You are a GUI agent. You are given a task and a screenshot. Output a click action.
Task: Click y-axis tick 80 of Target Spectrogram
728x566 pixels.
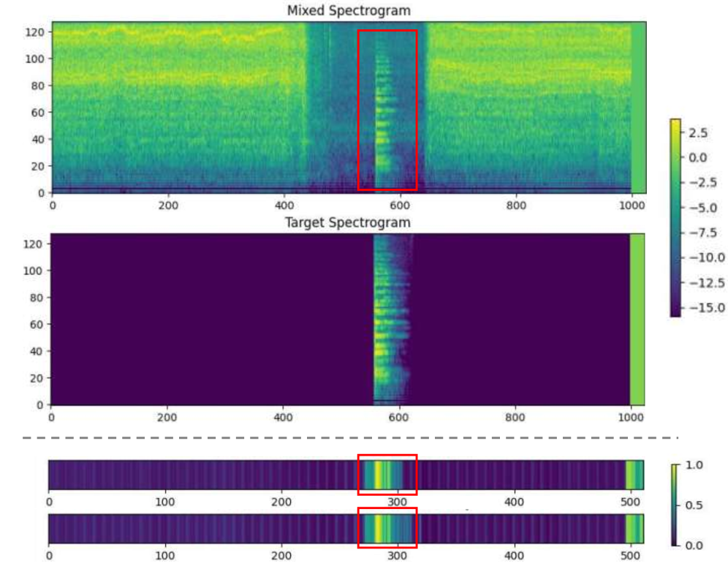click(37, 298)
